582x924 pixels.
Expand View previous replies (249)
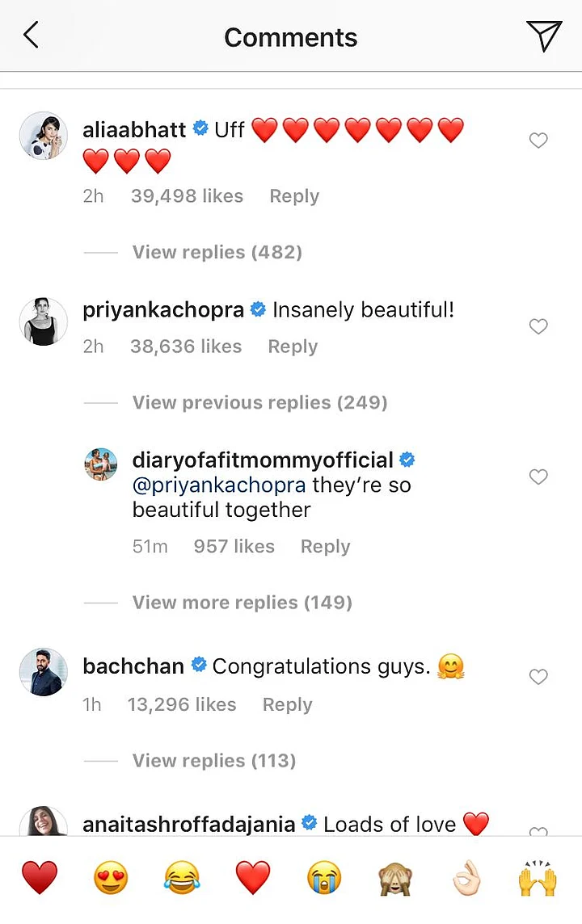click(259, 402)
